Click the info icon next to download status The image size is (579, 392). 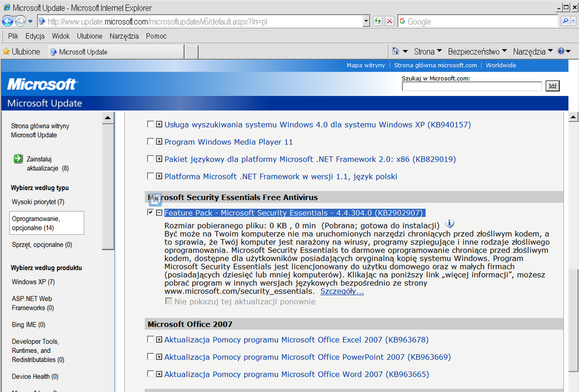(x=450, y=223)
